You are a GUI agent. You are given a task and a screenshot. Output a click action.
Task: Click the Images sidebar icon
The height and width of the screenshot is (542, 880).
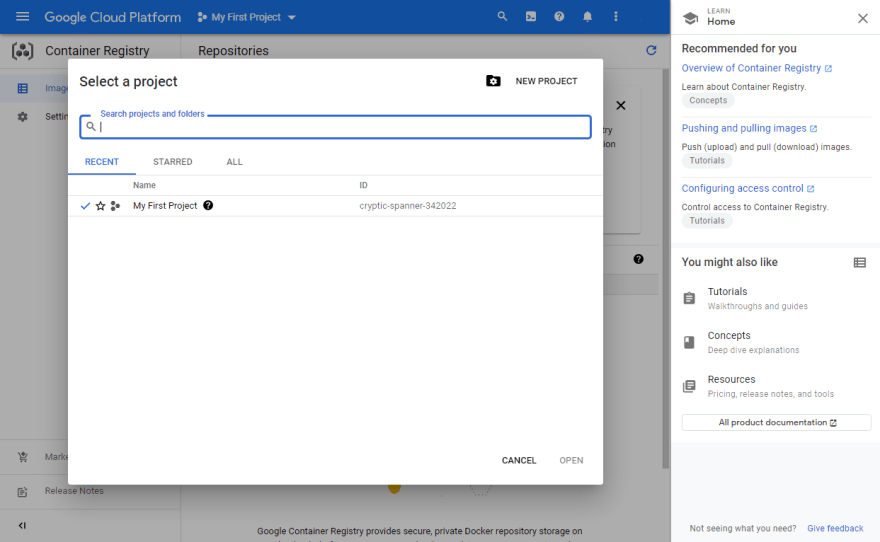(x=22, y=88)
